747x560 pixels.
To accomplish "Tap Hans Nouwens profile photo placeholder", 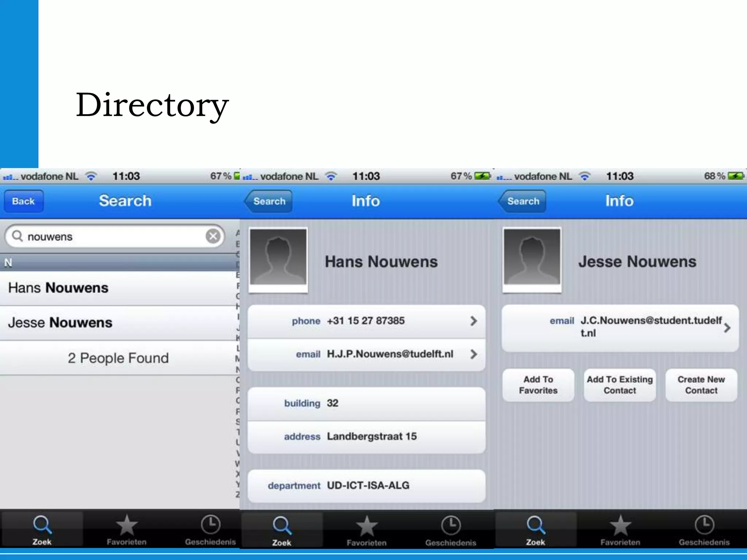I will (278, 260).
